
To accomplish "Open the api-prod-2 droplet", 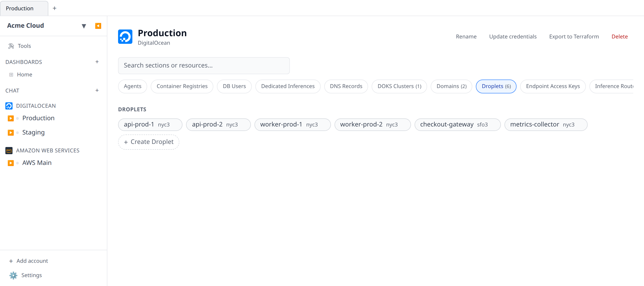I will (x=218, y=124).
